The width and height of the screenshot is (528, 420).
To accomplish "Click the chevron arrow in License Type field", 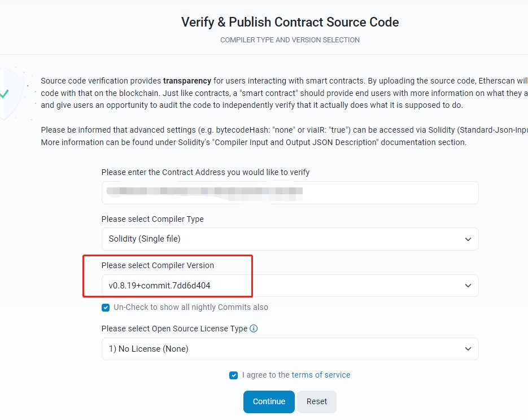I will 468,349.
